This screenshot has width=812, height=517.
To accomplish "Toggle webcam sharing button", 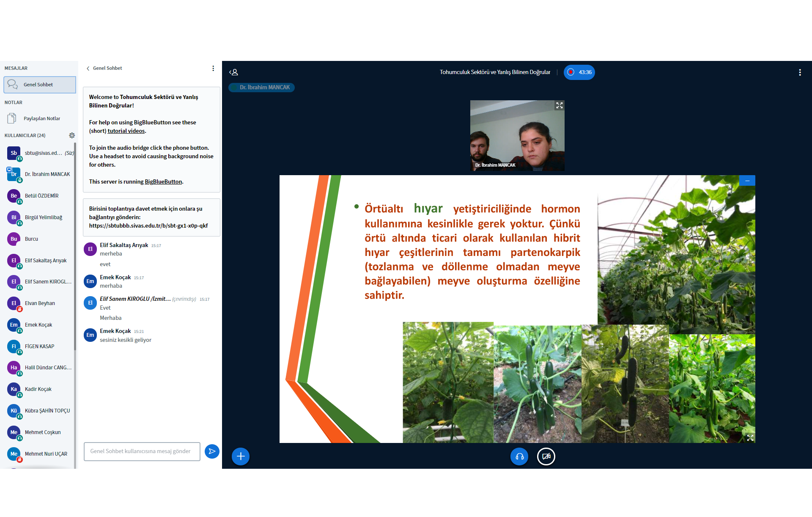I will tap(546, 456).
